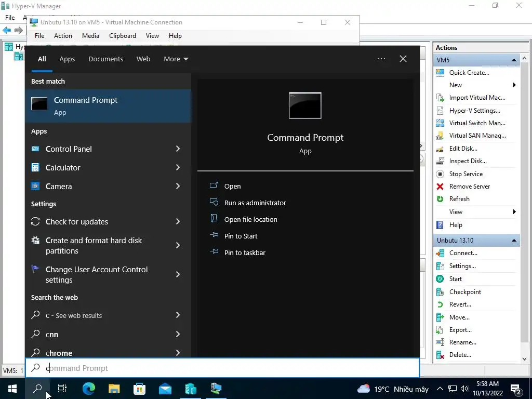
Task: Open the notification center icon
Action: (x=516, y=389)
